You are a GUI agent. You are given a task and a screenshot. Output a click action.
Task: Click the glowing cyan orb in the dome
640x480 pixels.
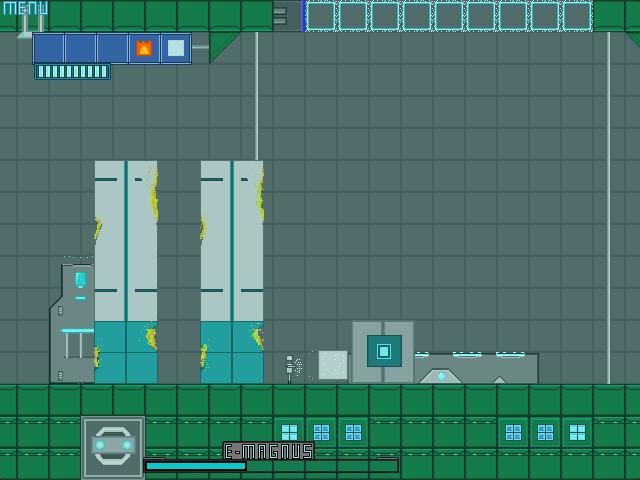(x=441, y=377)
